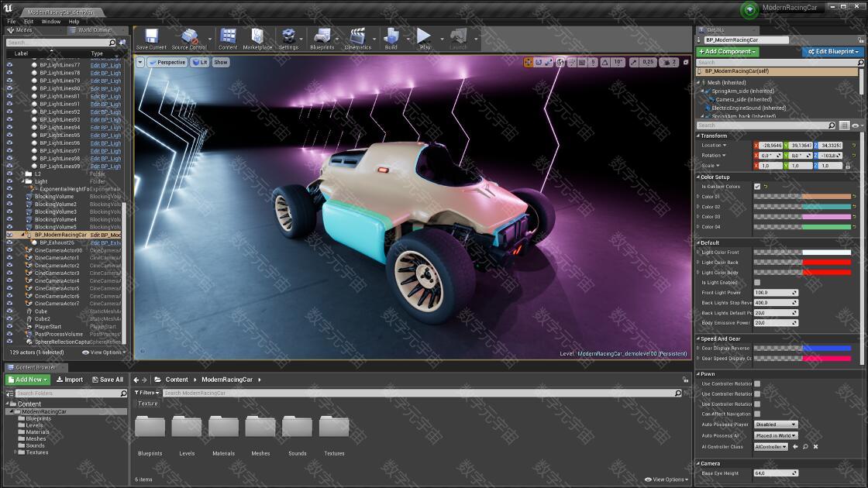The image size is (868, 488).
Task: Hide BP_ModernRacingCar using its eye icon
Action: click(x=9, y=235)
